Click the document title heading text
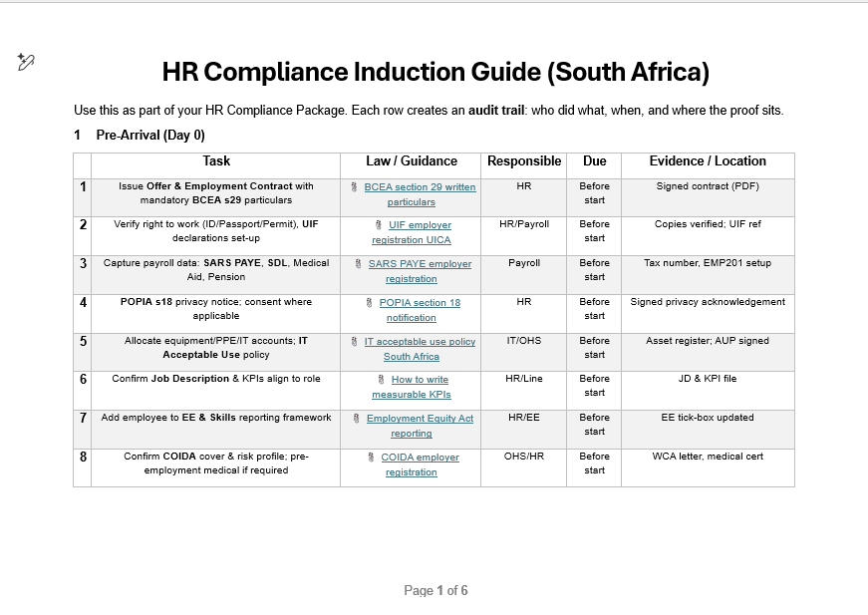This screenshot has height=615, width=868. [x=435, y=72]
